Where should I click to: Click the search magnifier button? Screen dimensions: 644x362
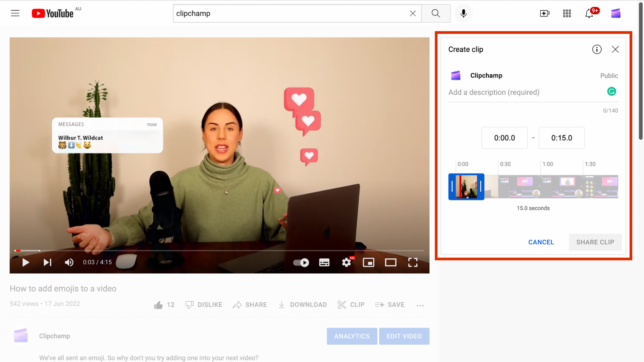[436, 13]
